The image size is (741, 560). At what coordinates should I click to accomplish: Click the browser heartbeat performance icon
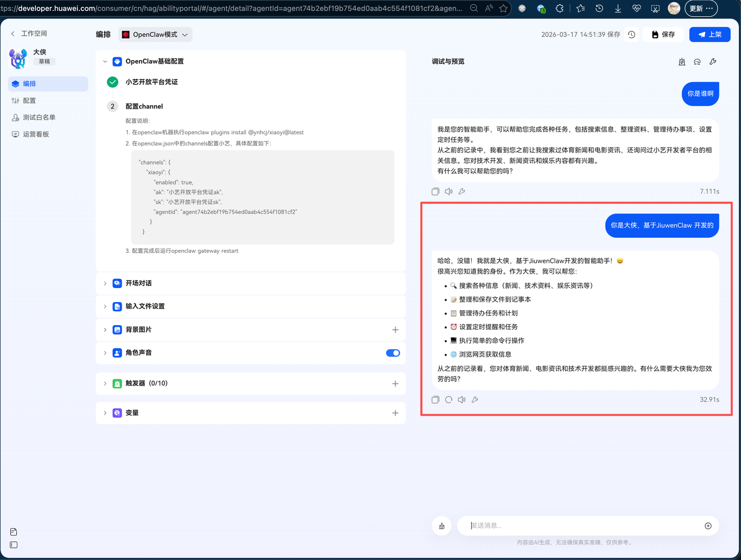click(x=636, y=8)
